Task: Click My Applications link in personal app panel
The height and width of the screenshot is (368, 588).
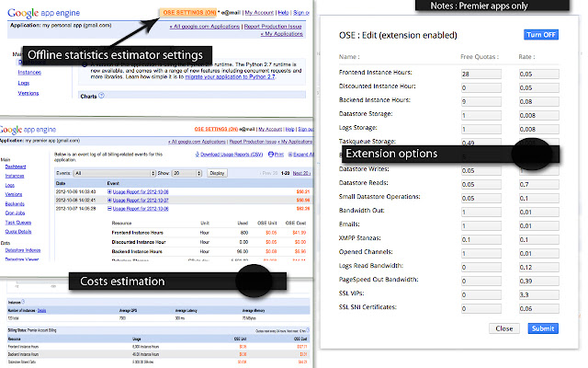Action: [282, 33]
